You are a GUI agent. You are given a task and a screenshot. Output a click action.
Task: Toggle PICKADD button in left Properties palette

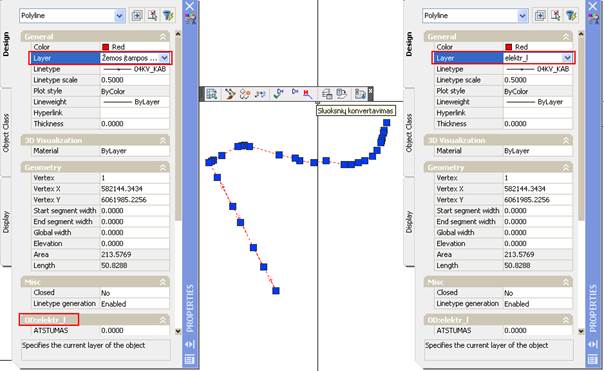click(x=137, y=15)
